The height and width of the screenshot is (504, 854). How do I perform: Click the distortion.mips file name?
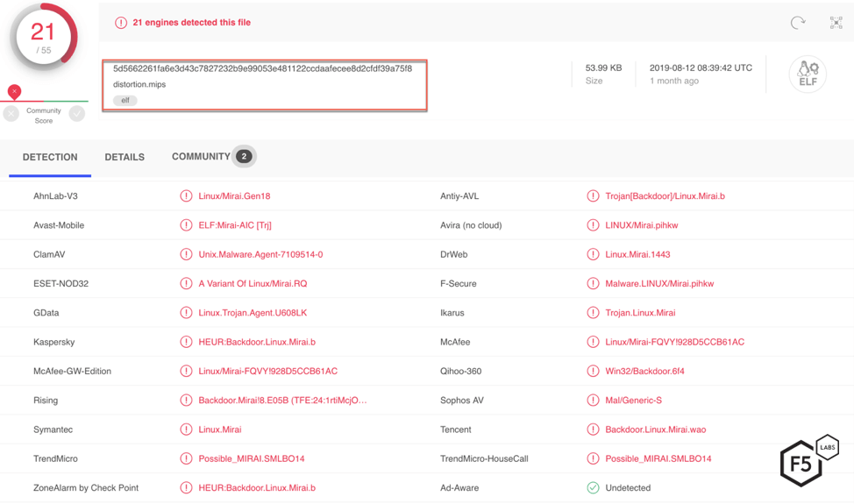pyautogui.click(x=139, y=84)
